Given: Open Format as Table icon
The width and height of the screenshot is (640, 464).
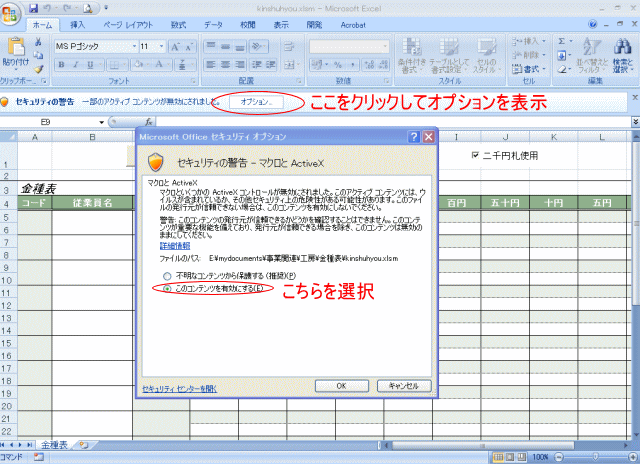Looking at the screenshot, I should pos(449,56).
